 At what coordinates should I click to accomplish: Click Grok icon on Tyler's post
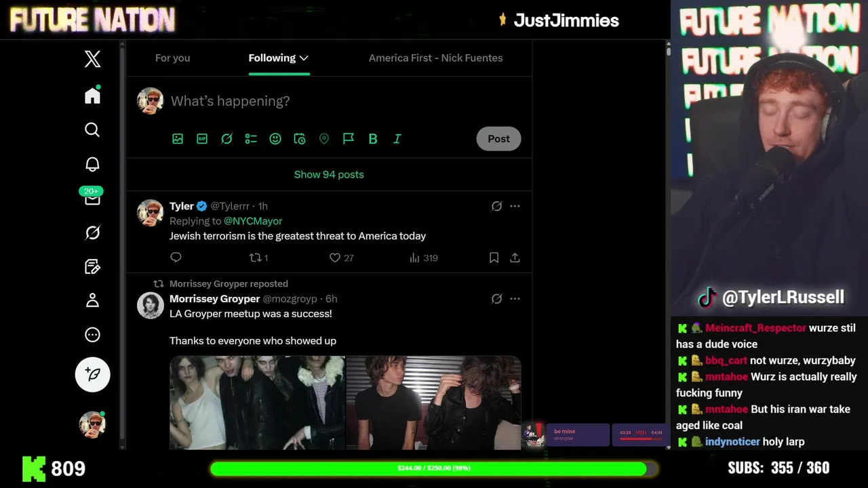[496, 206]
